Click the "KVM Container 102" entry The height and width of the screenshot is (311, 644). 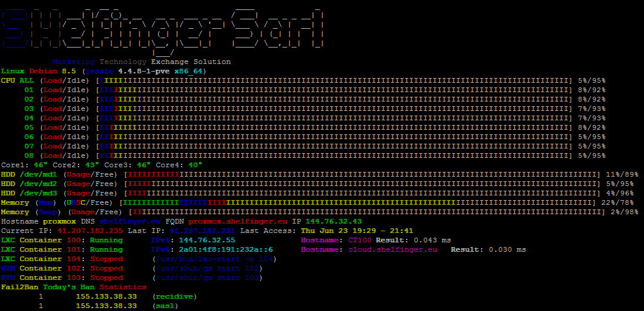[x=41, y=269]
